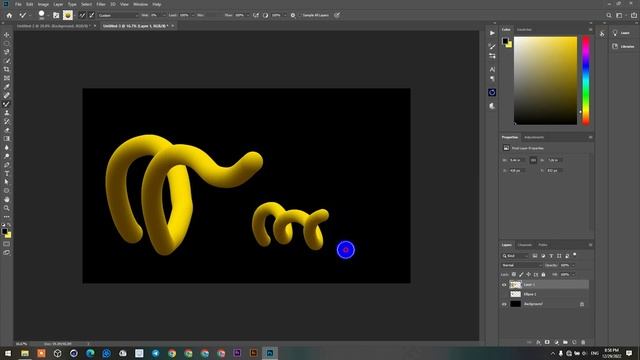This screenshot has width=640, height=360.
Task: Select the Hand tool
Action: point(7,200)
